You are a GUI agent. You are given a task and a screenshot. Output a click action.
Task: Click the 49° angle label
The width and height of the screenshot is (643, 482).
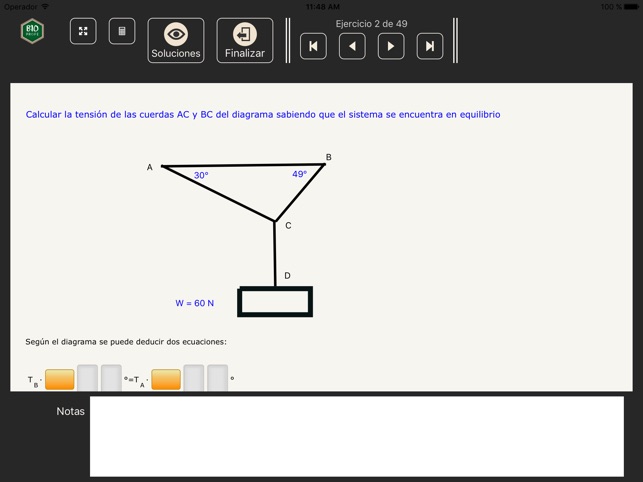pyautogui.click(x=299, y=174)
